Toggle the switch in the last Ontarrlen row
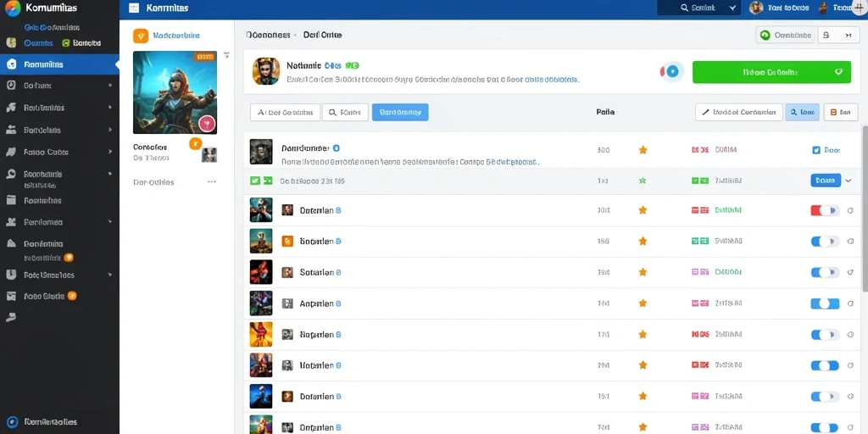This screenshot has width=868, height=434. pos(825,427)
